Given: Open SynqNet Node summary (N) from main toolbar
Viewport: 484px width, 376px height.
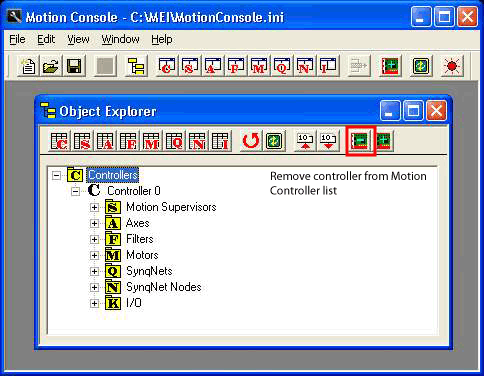Looking at the screenshot, I should click(305, 66).
